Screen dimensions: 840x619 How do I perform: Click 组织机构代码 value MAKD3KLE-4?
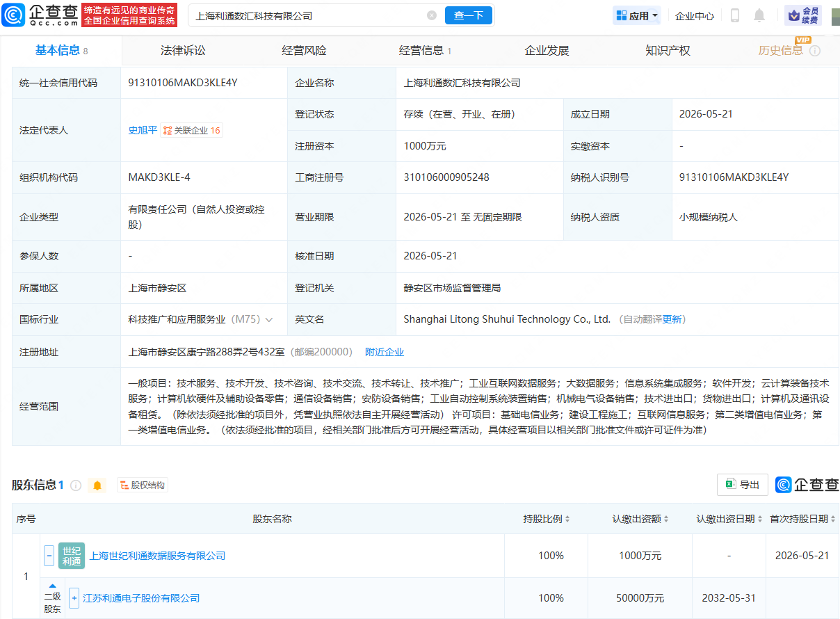[x=159, y=177]
